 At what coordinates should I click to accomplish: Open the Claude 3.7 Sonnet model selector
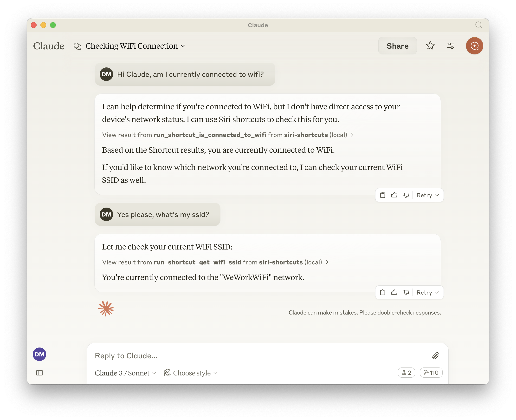(125, 373)
